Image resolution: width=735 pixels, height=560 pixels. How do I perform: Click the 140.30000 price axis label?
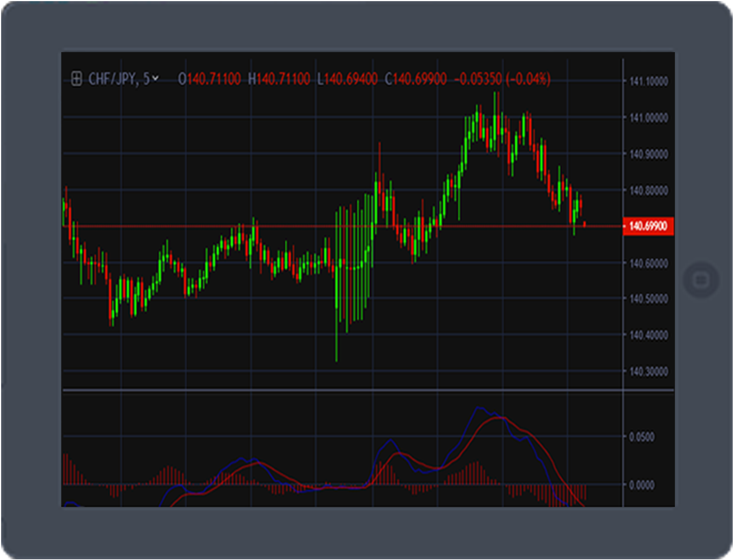click(x=649, y=372)
